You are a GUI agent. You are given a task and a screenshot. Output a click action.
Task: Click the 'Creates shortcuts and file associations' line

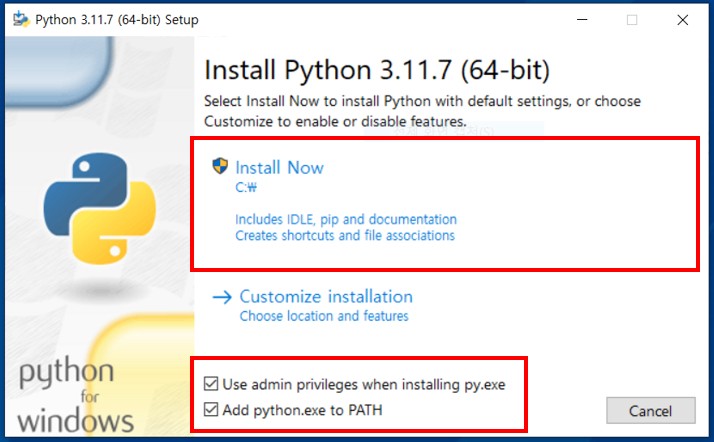click(345, 236)
